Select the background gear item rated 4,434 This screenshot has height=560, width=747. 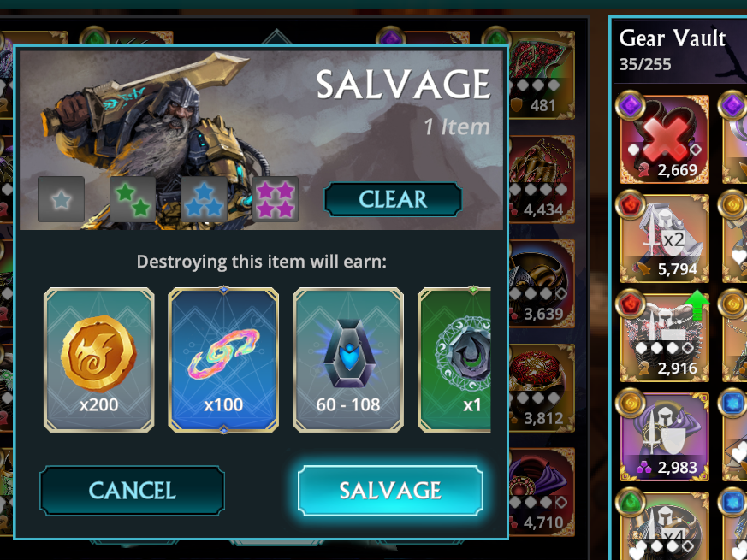point(541,180)
